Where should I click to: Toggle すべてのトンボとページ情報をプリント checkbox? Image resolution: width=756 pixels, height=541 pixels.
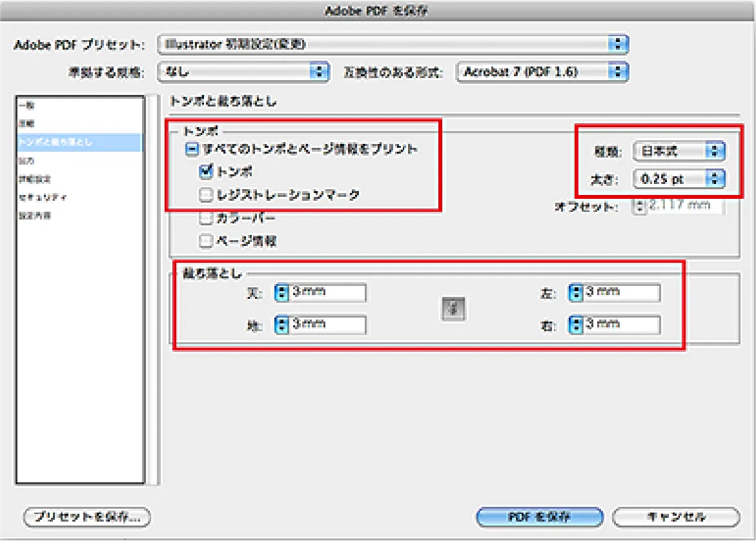[x=192, y=149]
